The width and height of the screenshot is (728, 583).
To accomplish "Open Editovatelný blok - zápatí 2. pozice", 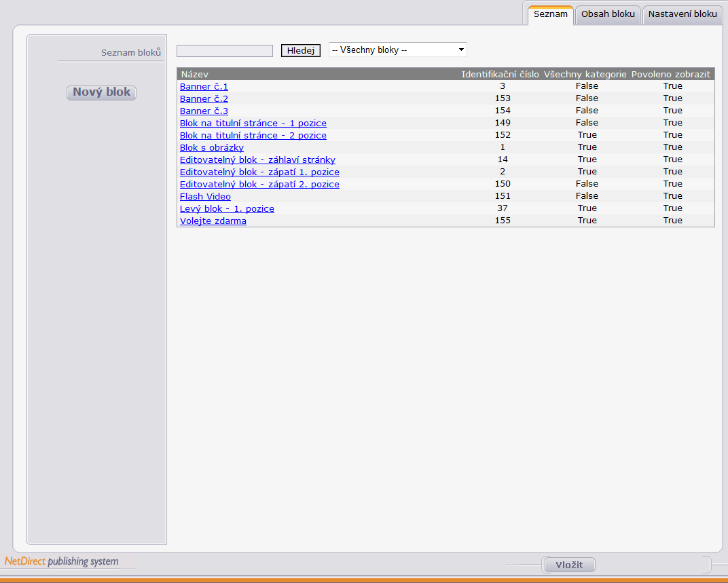I will click(x=259, y=185).
